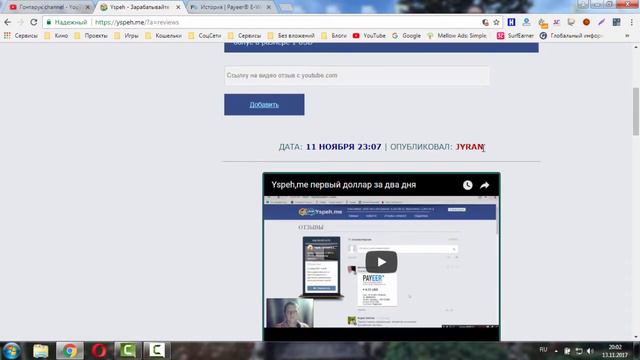
Task: Switch to the Payeer История tab
Action: pos(230,7)
